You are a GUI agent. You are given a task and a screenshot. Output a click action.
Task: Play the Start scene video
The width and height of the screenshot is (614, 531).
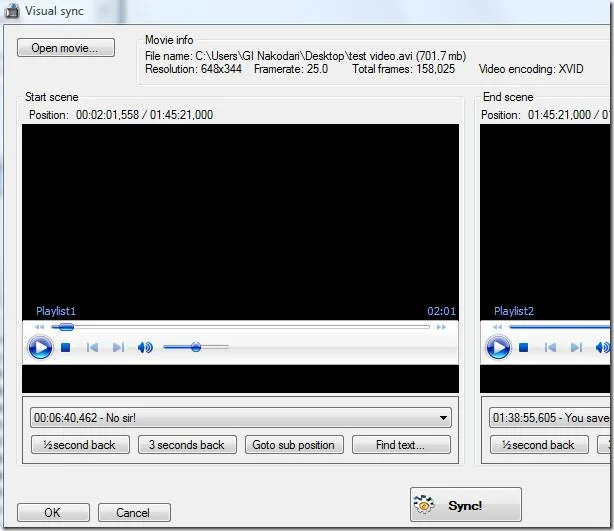pos(40,347)
